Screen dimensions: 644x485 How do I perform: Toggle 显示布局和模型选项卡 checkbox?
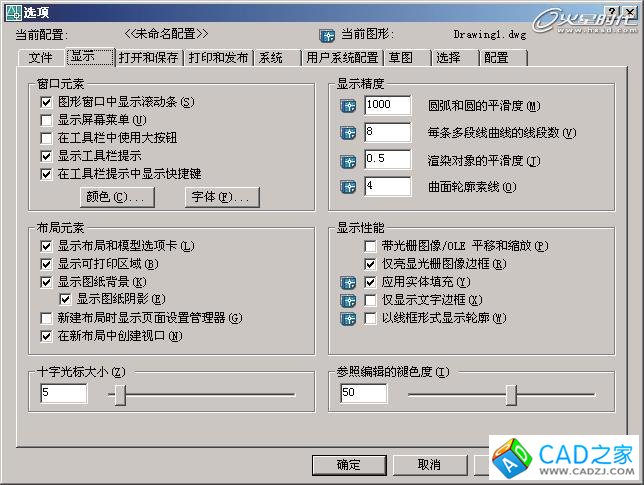[46, 246]
